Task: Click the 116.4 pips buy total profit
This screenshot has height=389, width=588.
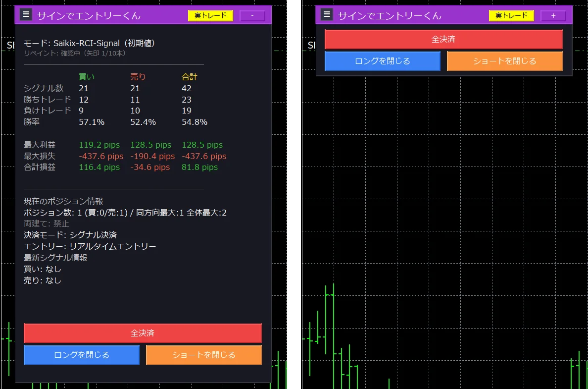Action: point(99,167)
